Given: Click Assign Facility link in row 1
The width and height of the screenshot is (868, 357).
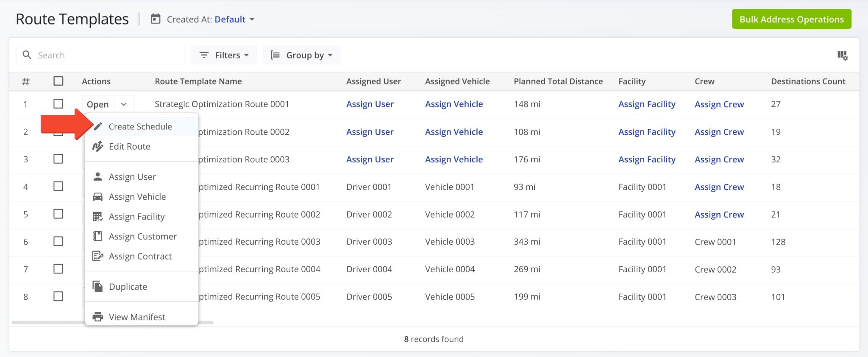Looking at the screenshot, I should [x=647, y=104].
